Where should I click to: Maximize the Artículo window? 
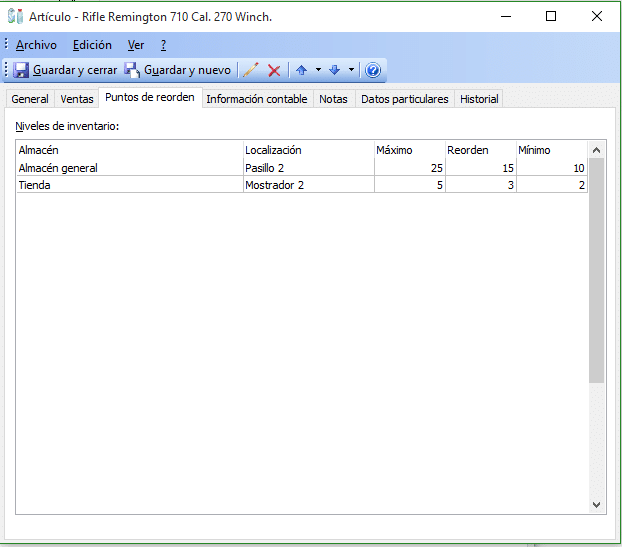551,16
